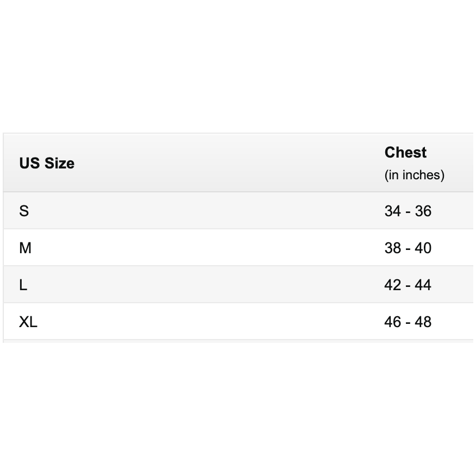Click the 42 - 44 chest measurement
This screenshot has width=476, height=476.
pyautogui.click(x=408, y=285)
